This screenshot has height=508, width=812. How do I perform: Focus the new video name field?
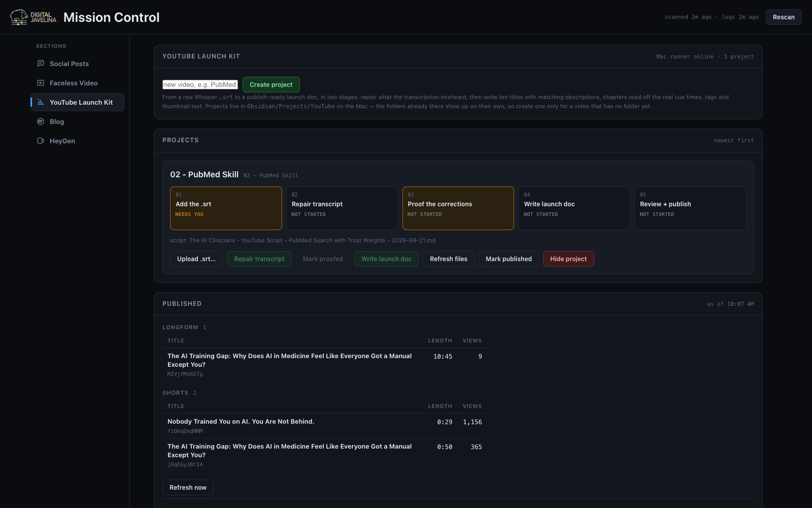pos(200,85)
